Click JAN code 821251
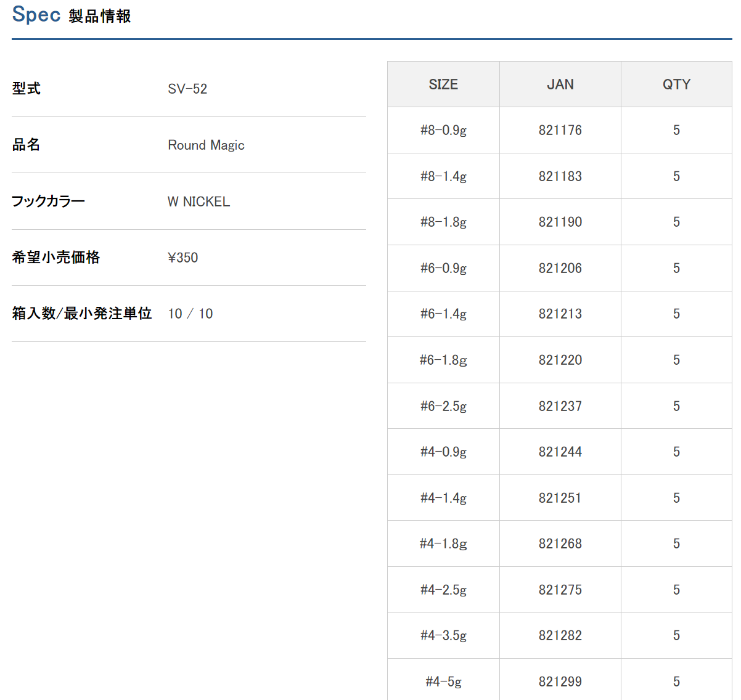 pos(560,498)
